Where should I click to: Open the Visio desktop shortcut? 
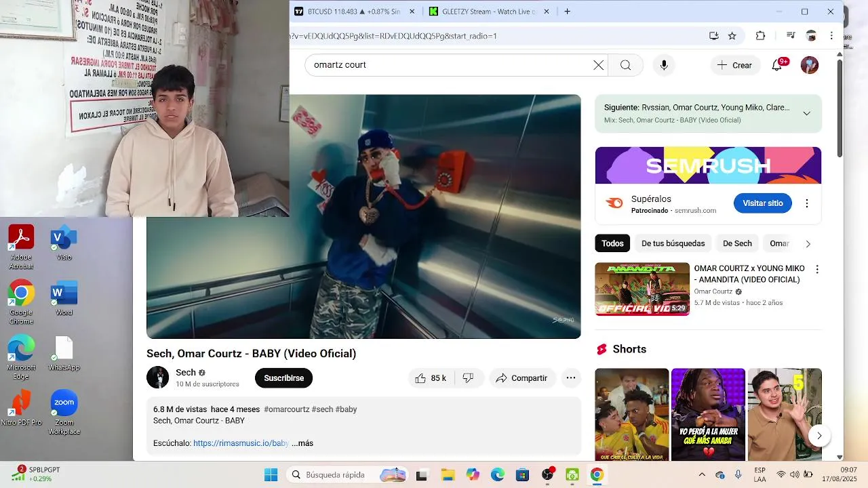[64, 243]
